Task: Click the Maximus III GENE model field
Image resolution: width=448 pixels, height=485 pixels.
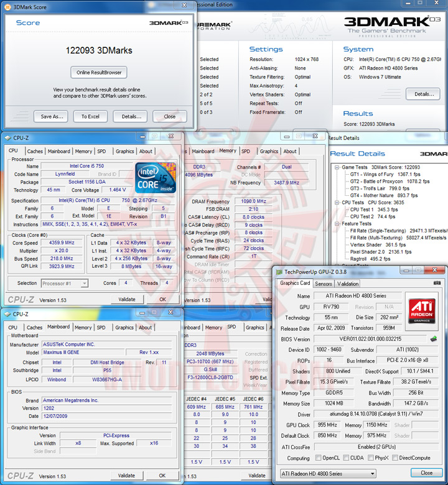Action: click(x=83, y=353)
